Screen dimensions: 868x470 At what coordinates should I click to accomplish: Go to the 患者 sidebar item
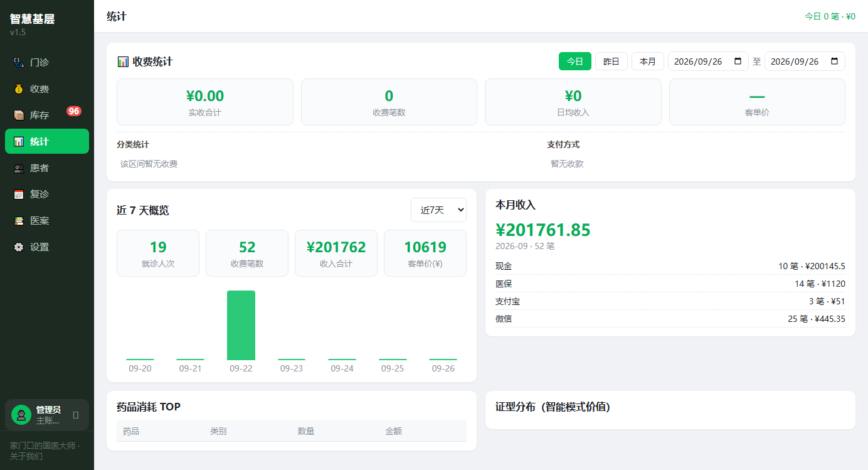47,168
